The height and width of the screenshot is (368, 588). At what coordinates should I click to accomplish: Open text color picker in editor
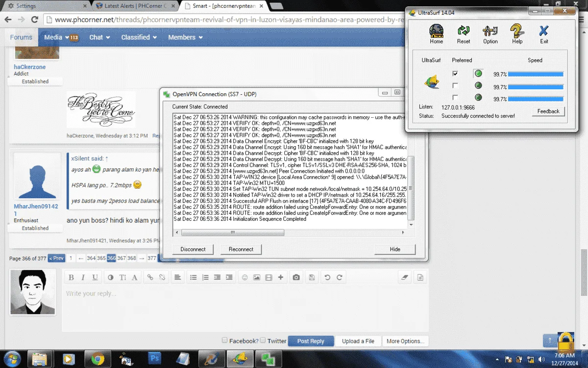111,277
